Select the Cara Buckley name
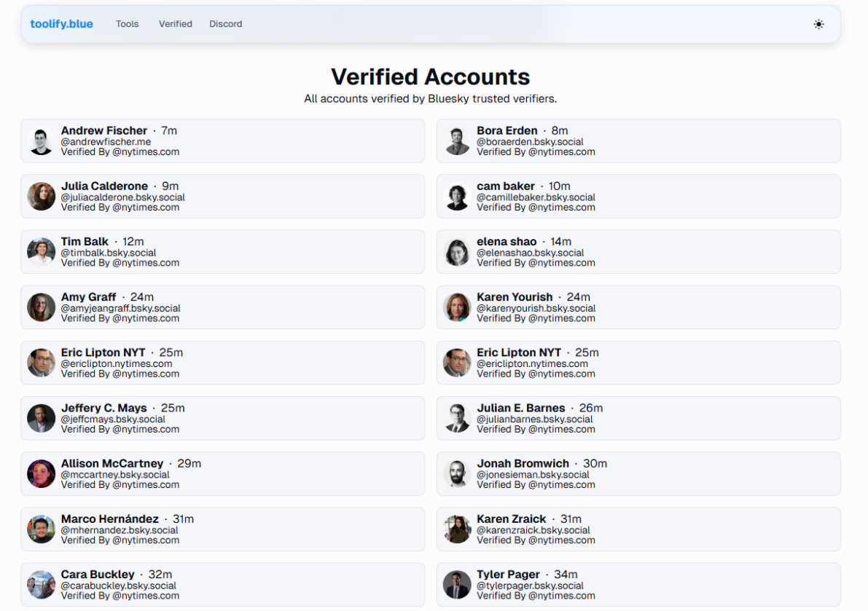 coord(98,575)
